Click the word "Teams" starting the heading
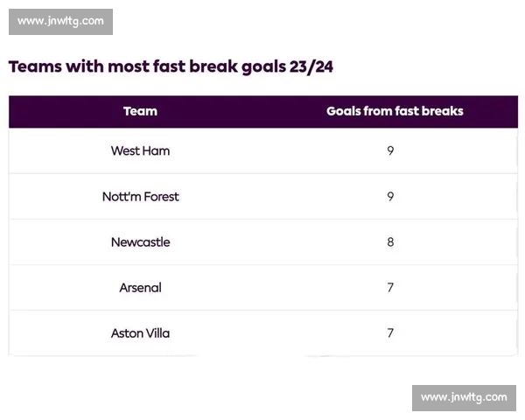Viewport: 525px width, 420px height. point(35,66)
